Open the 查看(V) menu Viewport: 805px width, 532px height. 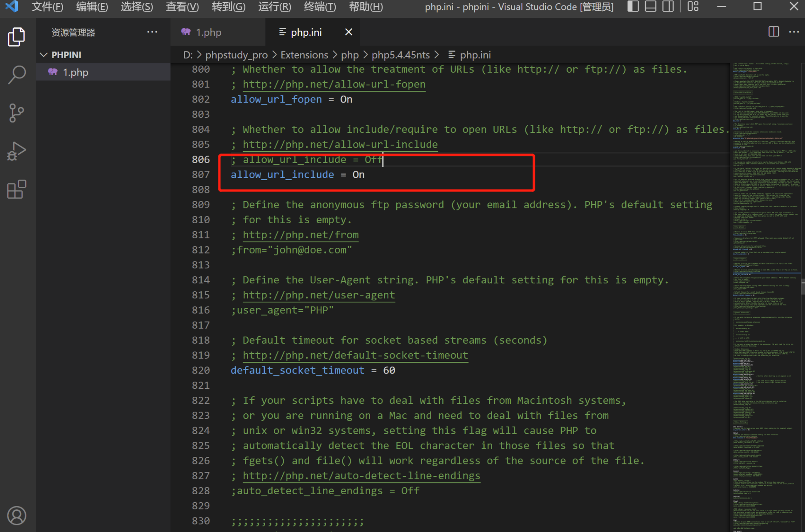(182, 7)
